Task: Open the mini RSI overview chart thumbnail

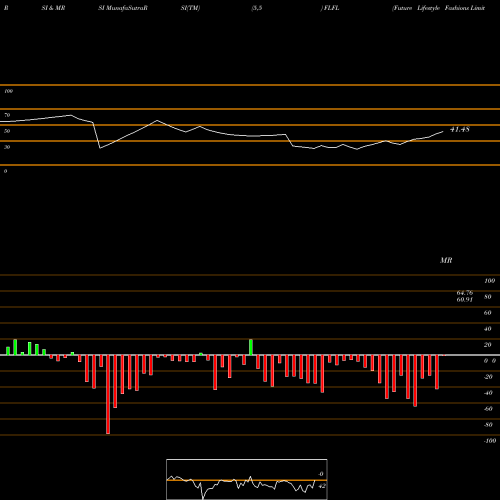Action: [x=247, y=479]
